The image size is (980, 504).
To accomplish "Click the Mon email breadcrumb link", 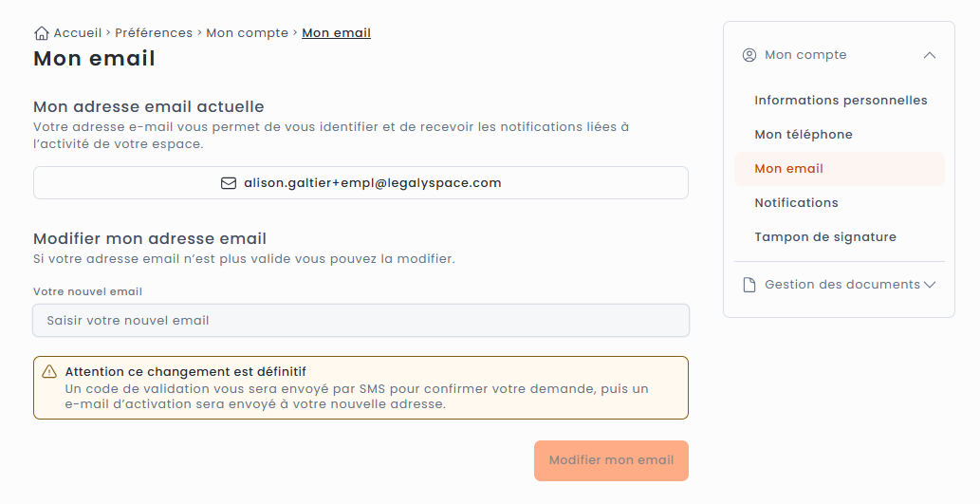I will (336, 33).
